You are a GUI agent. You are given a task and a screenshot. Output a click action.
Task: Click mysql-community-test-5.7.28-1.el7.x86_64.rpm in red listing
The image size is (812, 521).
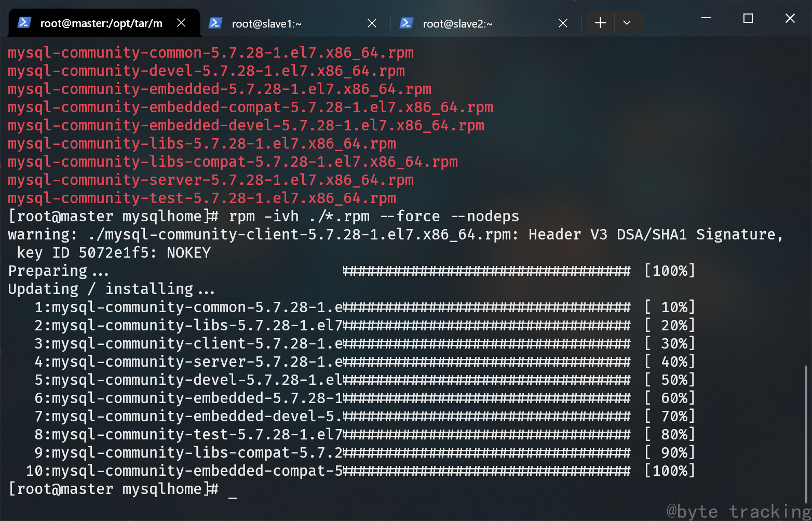click(x=202, y=198)
